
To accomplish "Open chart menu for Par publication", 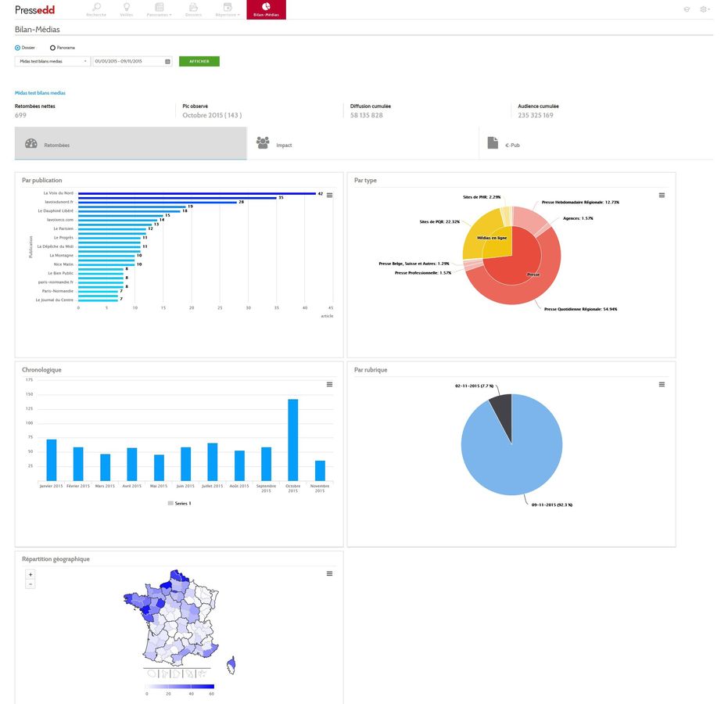I will point(329,196).
